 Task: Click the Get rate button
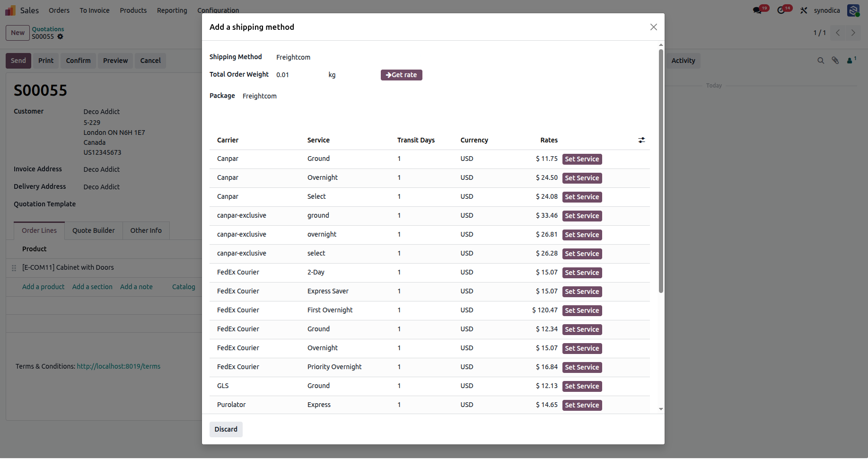[401, 75]
